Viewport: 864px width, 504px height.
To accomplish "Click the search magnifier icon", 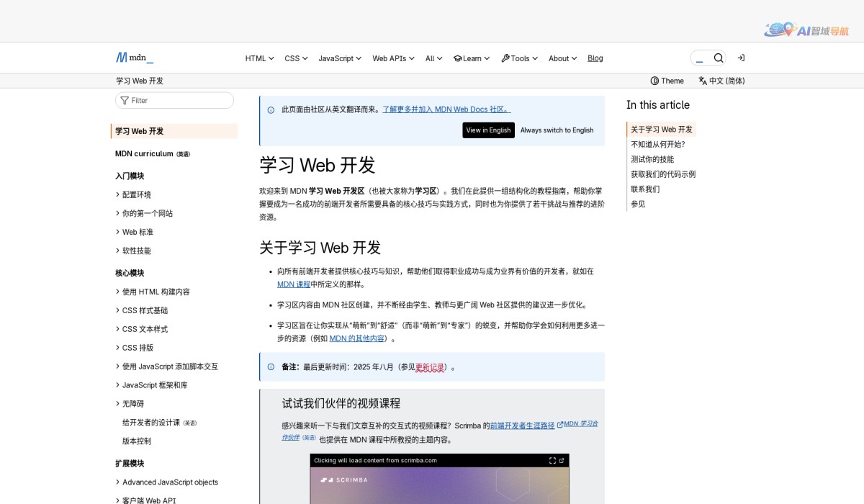I will click(719, 58).
